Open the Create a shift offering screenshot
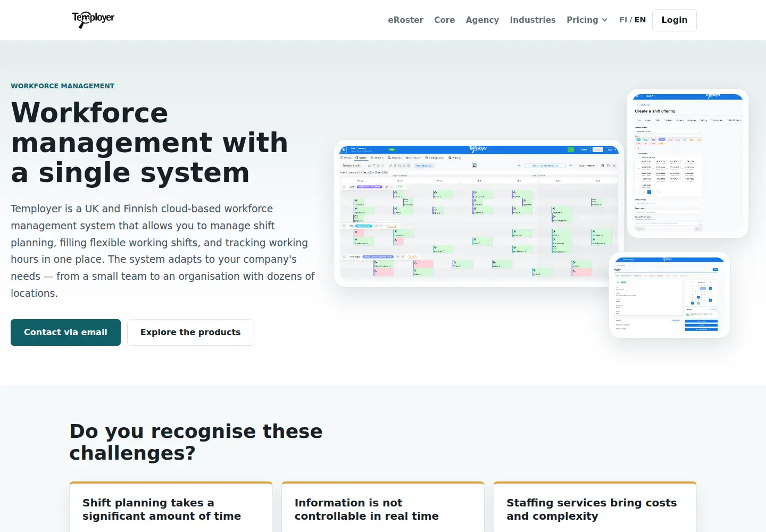 pyautogui.click(x=687, y=163)
